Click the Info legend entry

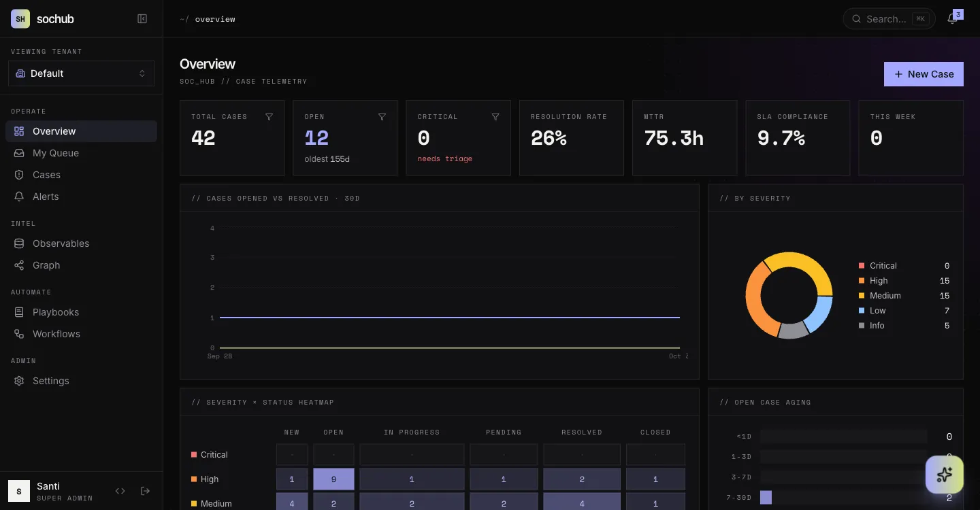(x=904, y=326)
